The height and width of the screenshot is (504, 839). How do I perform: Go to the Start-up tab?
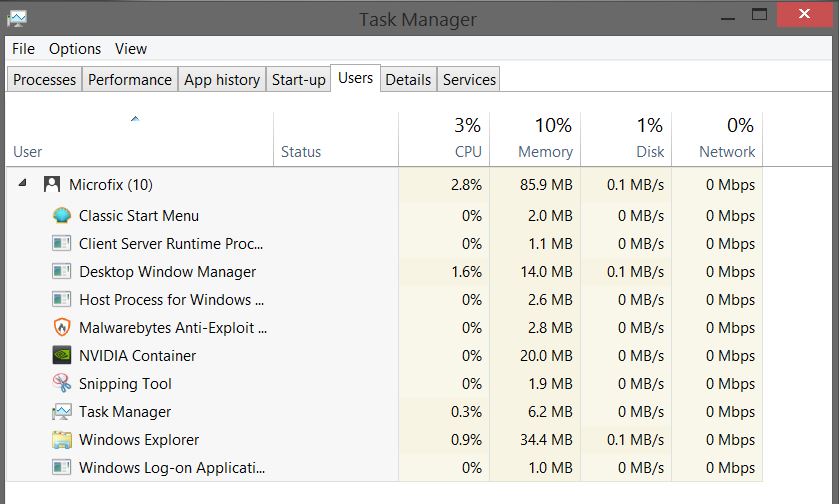(x=299, y=80)
